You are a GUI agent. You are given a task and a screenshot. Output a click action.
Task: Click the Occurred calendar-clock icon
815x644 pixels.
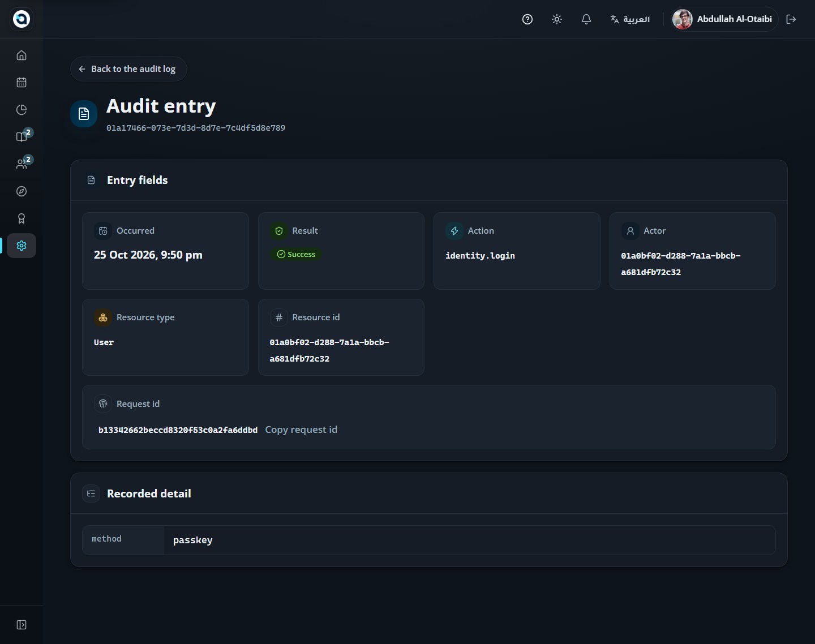coord(103,231)
